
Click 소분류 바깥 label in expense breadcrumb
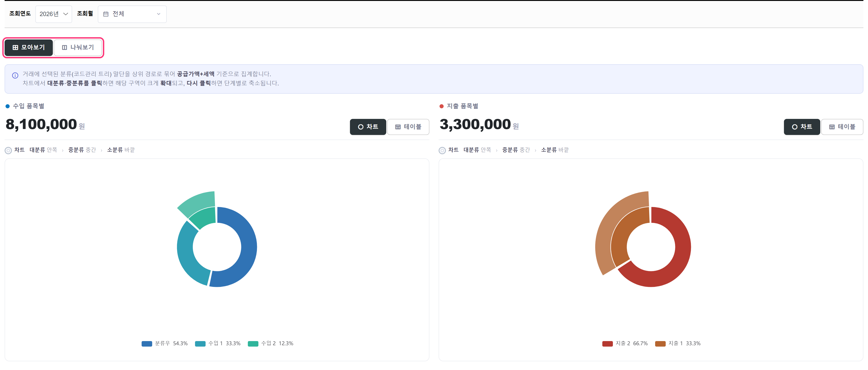[555, 150]
